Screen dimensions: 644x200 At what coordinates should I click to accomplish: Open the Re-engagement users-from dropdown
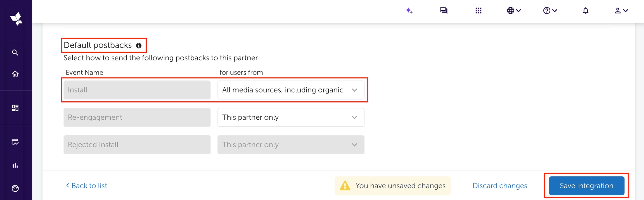pyautogui.click(x=291, y=117)
